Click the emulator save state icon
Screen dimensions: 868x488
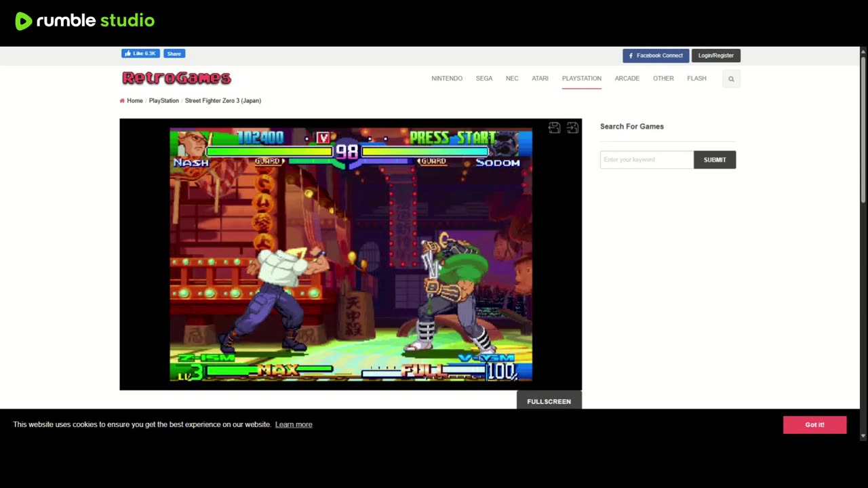point(554,127)
